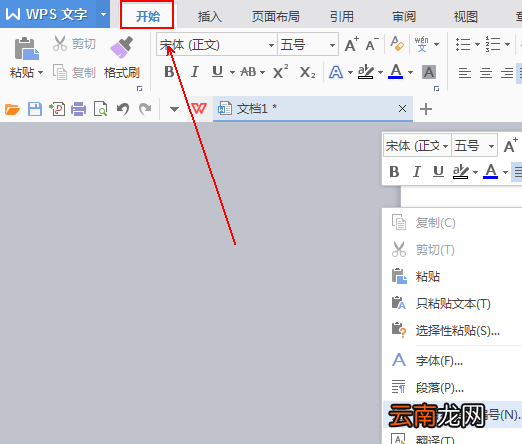Open the font group dialog launcher
The image size is (522, 444).
click(436, 88)
